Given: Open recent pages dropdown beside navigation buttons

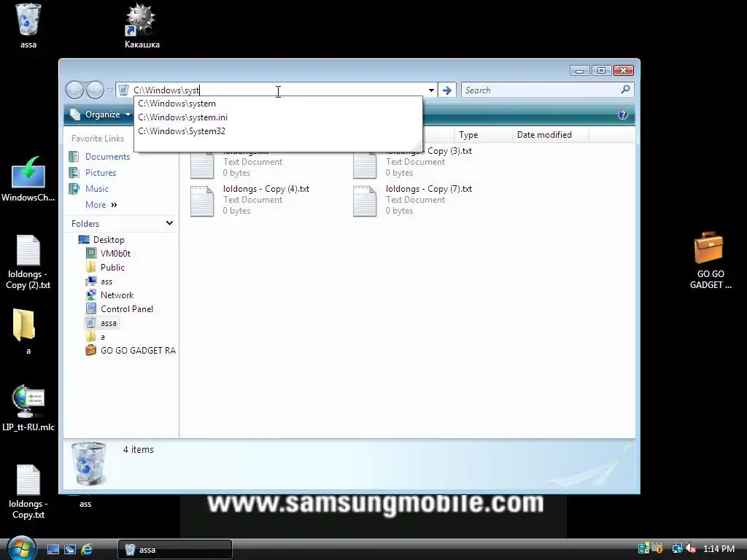Looking at the screenshot, I should click(x=110, y=90).
